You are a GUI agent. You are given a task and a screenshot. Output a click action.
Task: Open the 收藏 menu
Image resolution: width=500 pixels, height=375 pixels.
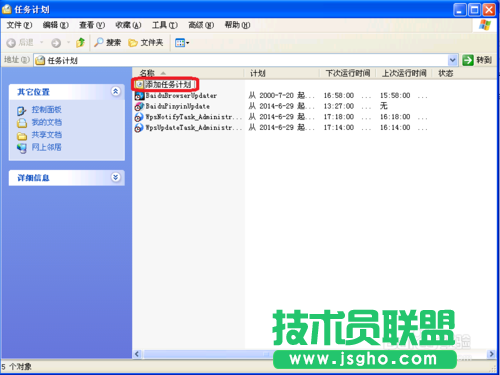(x=128, y=25)
